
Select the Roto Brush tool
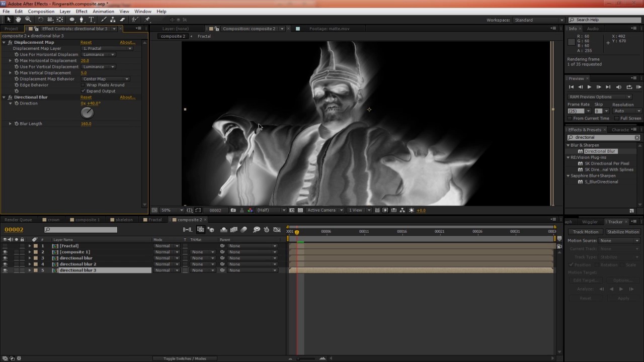point(135,20)
